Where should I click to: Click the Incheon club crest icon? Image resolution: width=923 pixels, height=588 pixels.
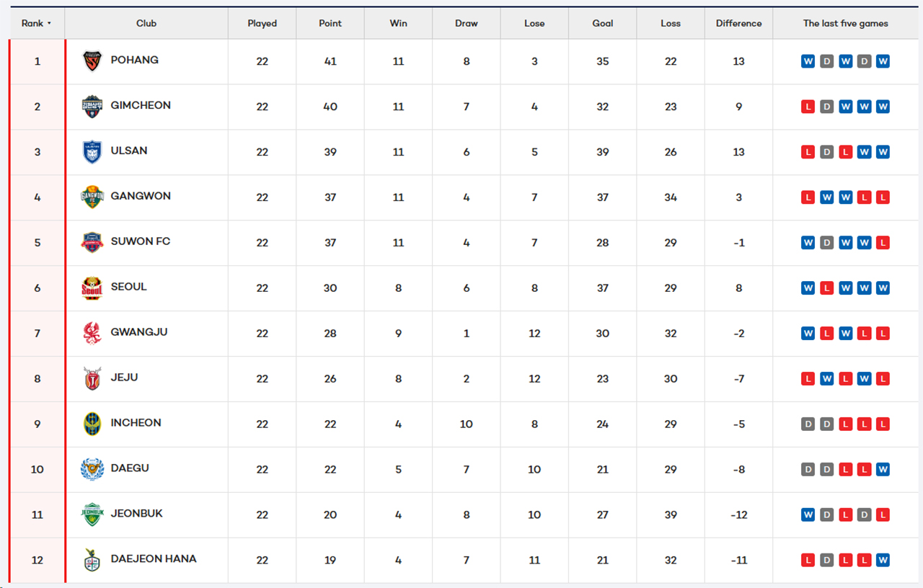coord(92,424)
